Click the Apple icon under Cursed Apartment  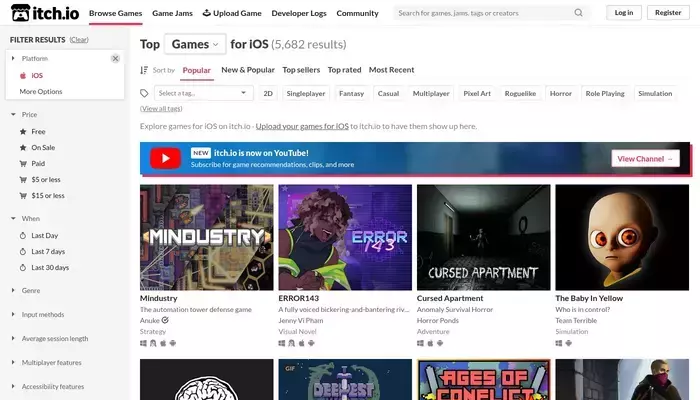tap(430, 343)
